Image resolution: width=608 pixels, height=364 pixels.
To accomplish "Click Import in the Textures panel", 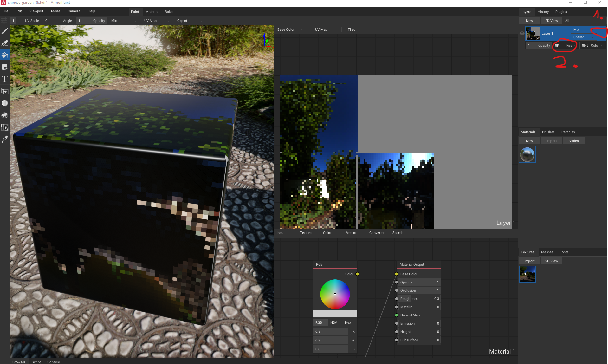I will tap(529, 261).
